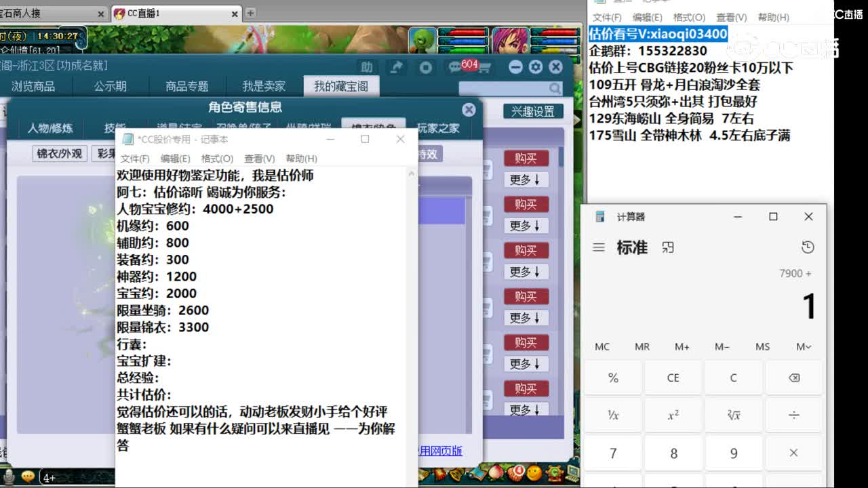Expand 更多 options under the second 购买 button
This screenshot has width=868, height=488.
526,226
